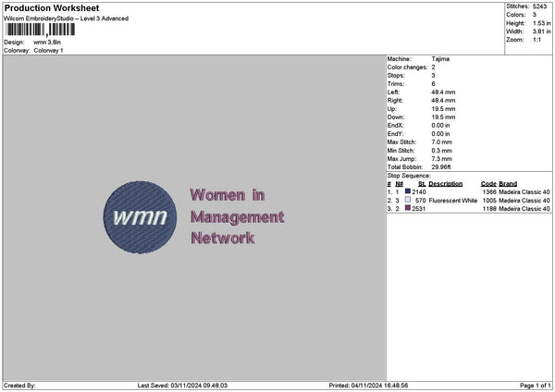Click the 'Network' embroidered text line
Viewport: 555px width, 392px height.
coord(223,239)
